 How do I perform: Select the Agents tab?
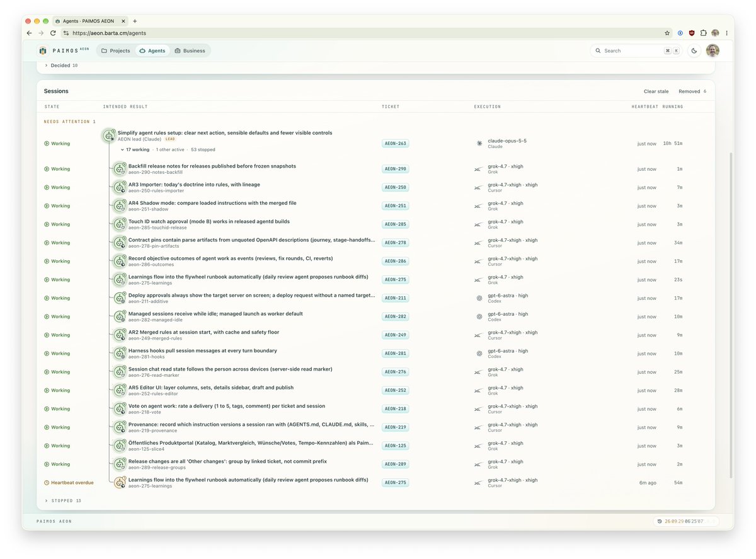pos(152,50)
